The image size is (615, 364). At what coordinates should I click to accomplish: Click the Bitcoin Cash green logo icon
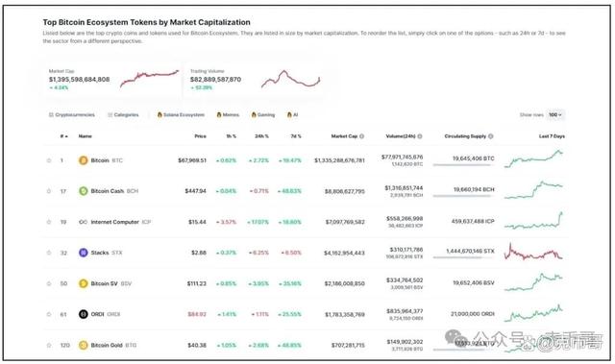click(x=84, y=191)
